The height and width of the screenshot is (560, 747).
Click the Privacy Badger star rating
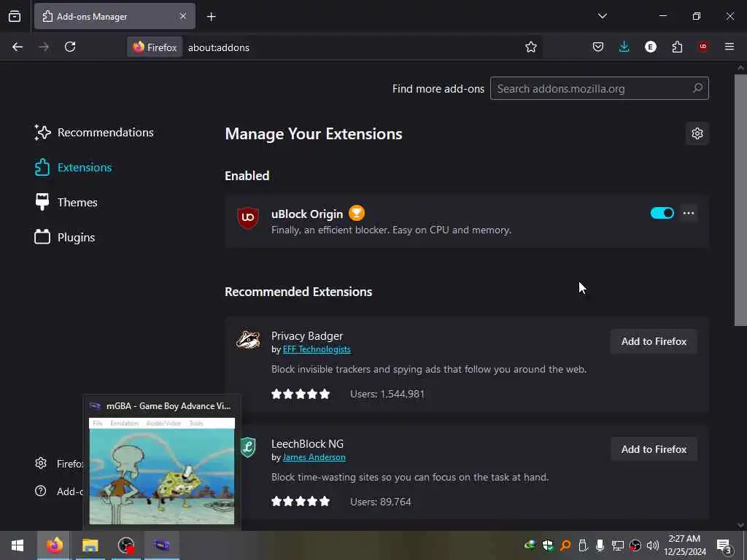coord(301,394)
